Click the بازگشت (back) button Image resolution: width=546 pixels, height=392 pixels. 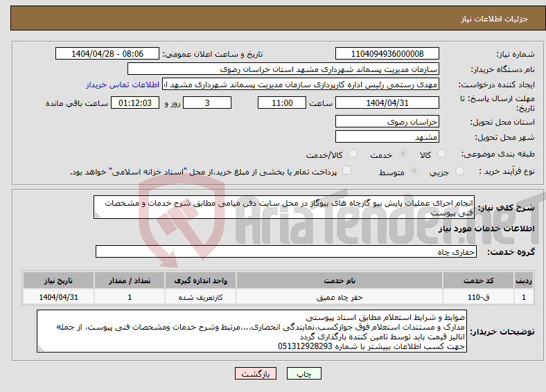pyautogui.click(x=256, y=373)
